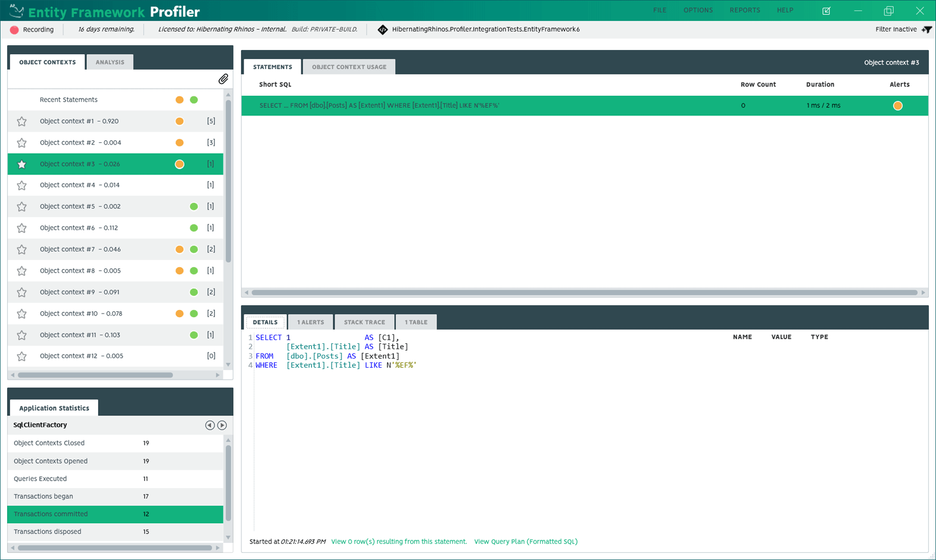Select the Recent Statements row
The width and height of the screenshot is (936, 560).
[x=116, y=100]
